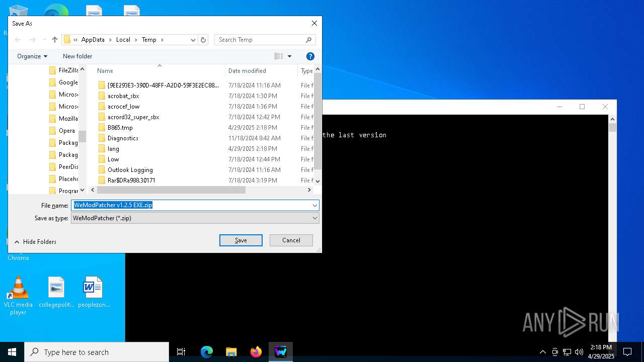
Task: Select the Outlook Logging folder
Action: click(x=130, y=170)
